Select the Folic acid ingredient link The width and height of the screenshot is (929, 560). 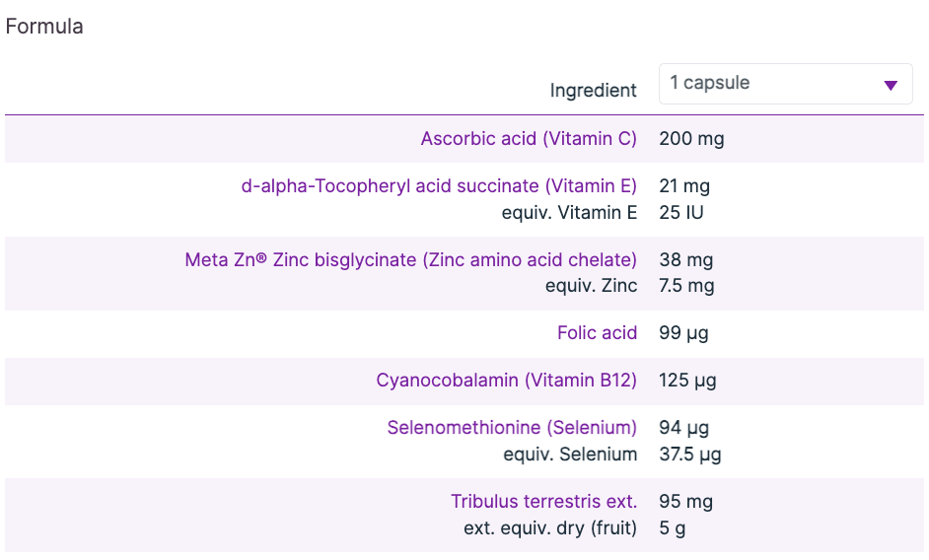(x=597, y=333)
